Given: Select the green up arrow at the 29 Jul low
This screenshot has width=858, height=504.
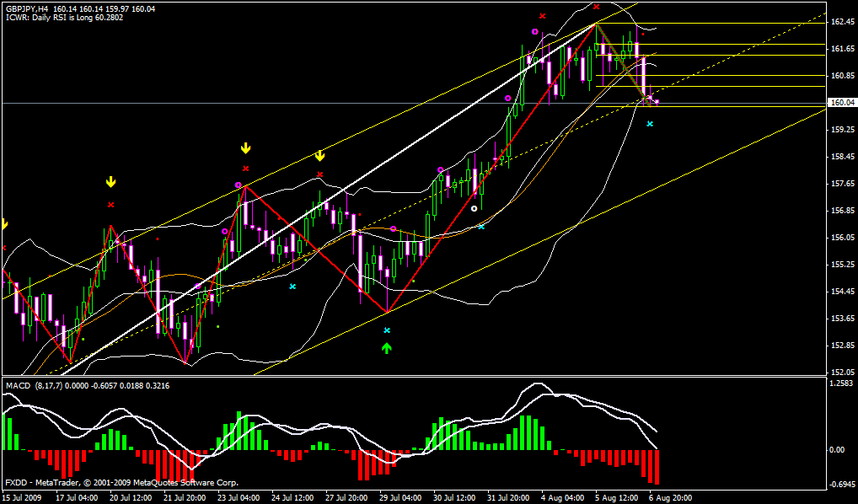Looking at the screenshot, I should click(387, 347).
